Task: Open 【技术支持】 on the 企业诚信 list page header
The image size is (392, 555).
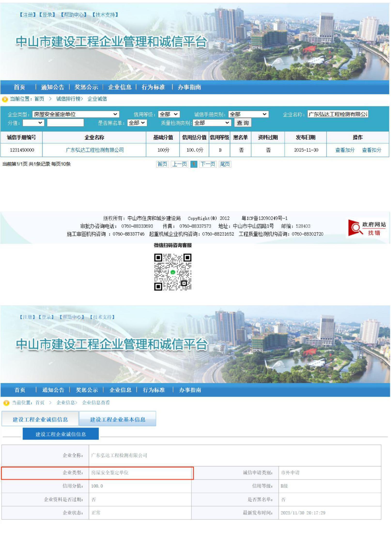Action: pos(105,15)
